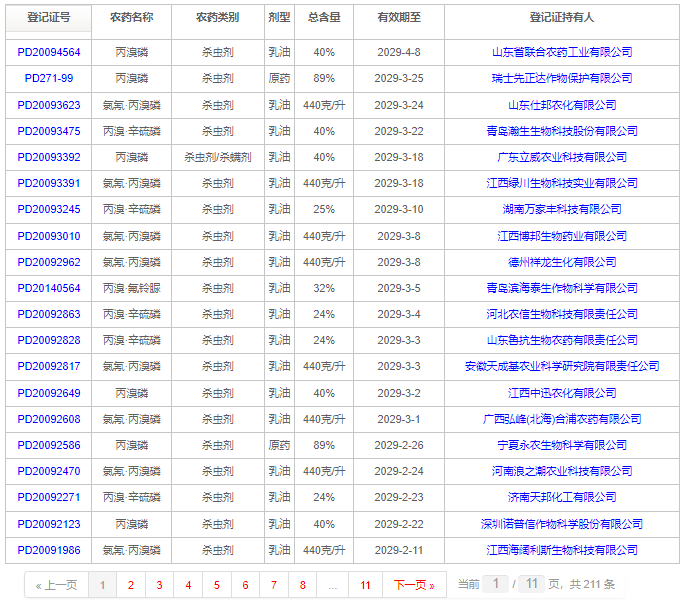681x603 pixels.
Task: Go to page 5 of results
Action: 217,585
